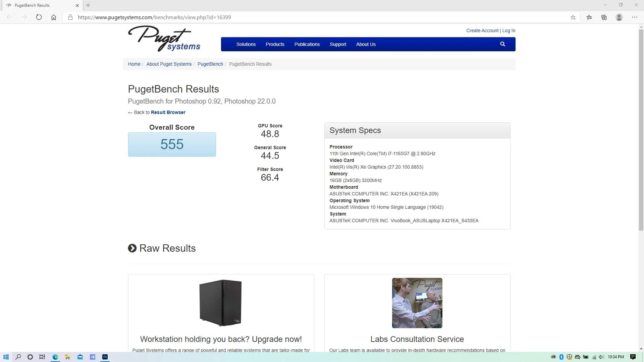Click the search magnifier in Puget navigation bar

click(x=502, y=44)
